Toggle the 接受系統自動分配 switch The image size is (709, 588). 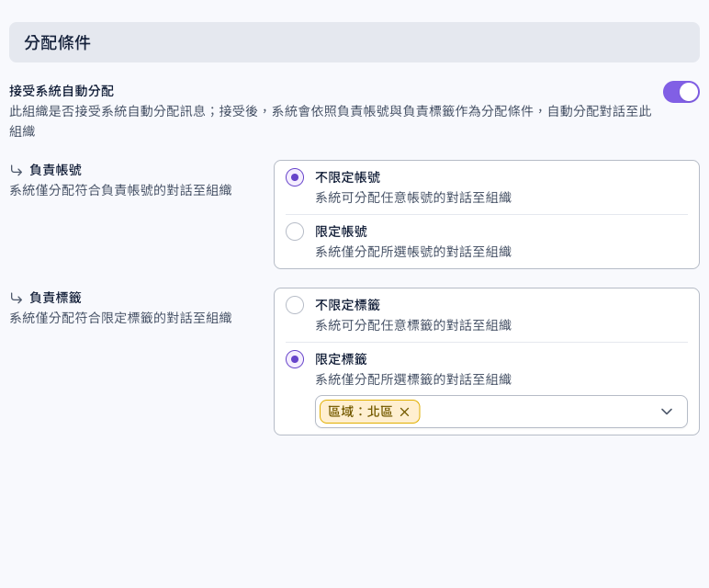tap(681, 92)
